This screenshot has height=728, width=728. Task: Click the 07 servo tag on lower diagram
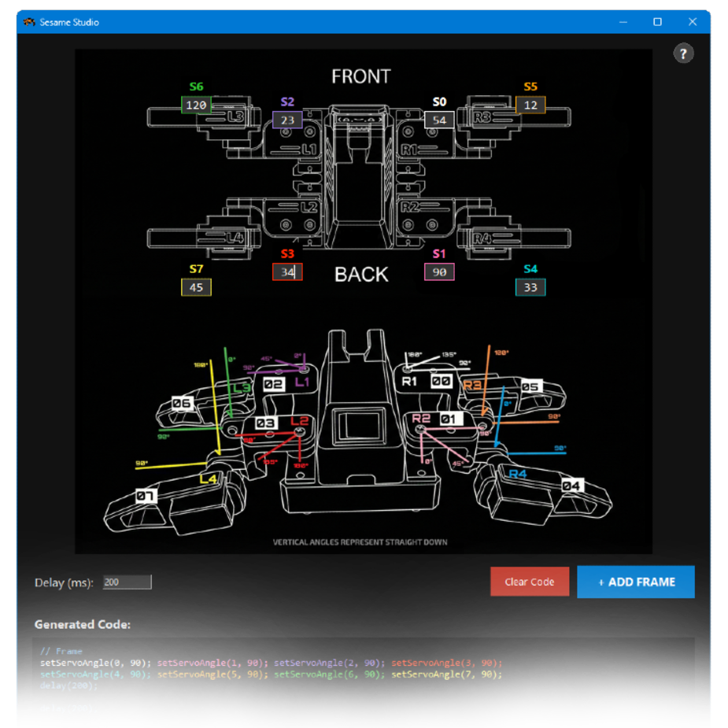146,496
